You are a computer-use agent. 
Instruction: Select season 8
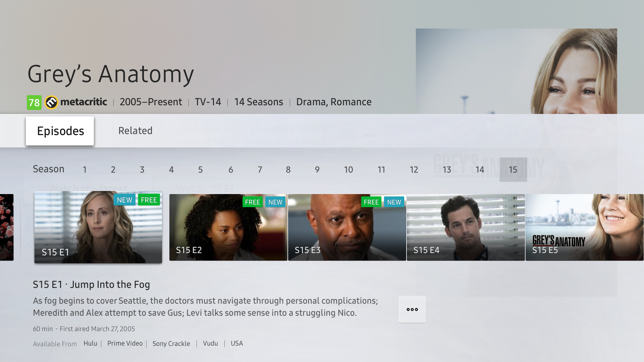(288, 170)
